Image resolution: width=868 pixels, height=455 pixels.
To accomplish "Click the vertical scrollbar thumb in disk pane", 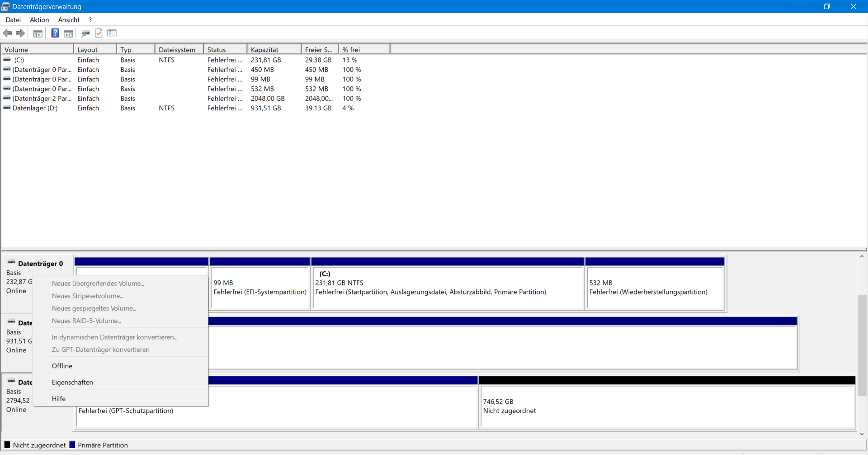I will click(862, 346).
